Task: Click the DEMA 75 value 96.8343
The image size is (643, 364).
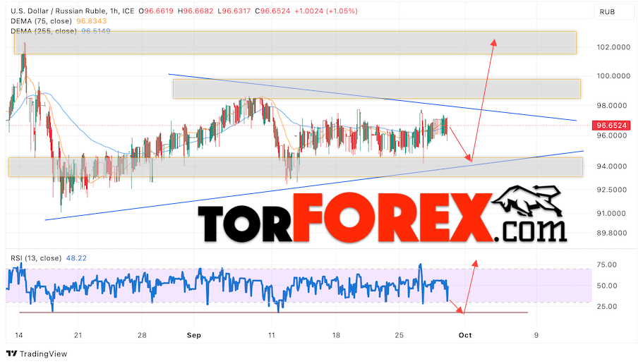Action: click(x=91, y=21)
